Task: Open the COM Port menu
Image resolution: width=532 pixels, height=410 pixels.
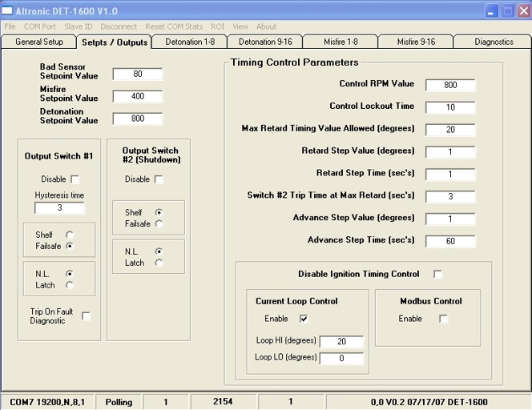Action: click(x=40, y=26)
